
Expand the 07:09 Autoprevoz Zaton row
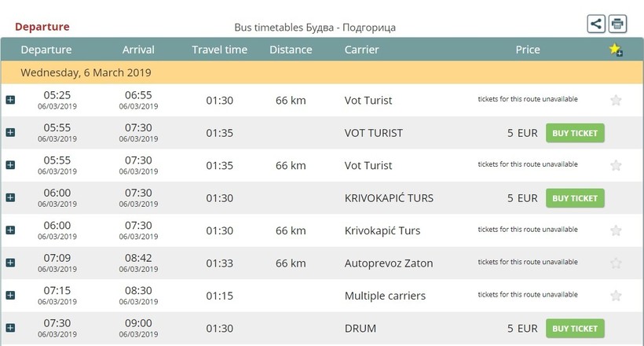10,263
